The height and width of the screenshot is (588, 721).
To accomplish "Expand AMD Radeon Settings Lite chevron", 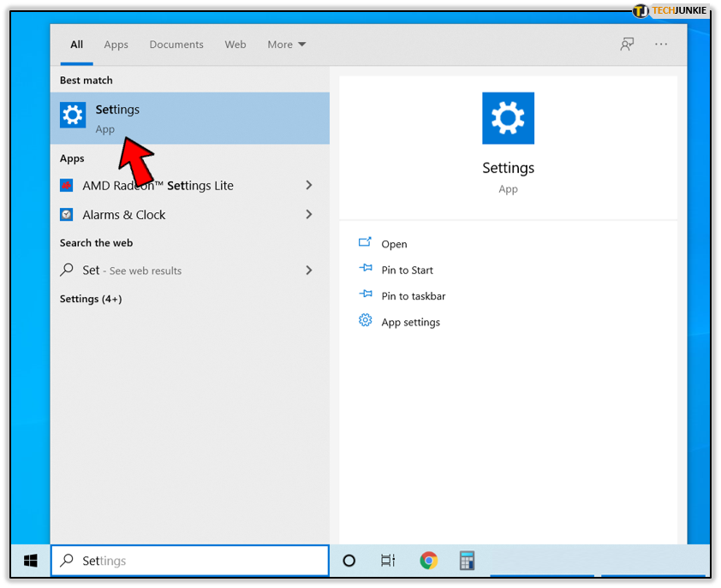I will click(x=309, y=185).
